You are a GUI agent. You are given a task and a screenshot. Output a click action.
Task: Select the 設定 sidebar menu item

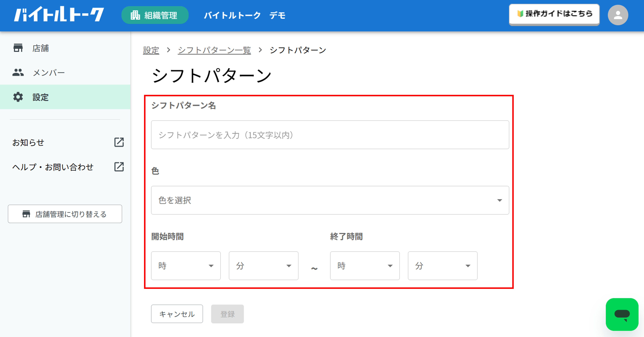(65, 97)
